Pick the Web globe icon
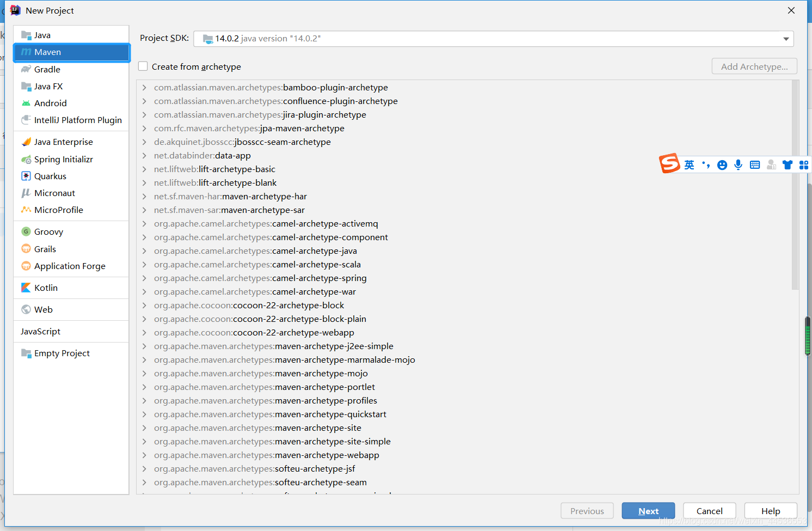Viewport: 812px width, 531px height. click(x=26, y=309)
